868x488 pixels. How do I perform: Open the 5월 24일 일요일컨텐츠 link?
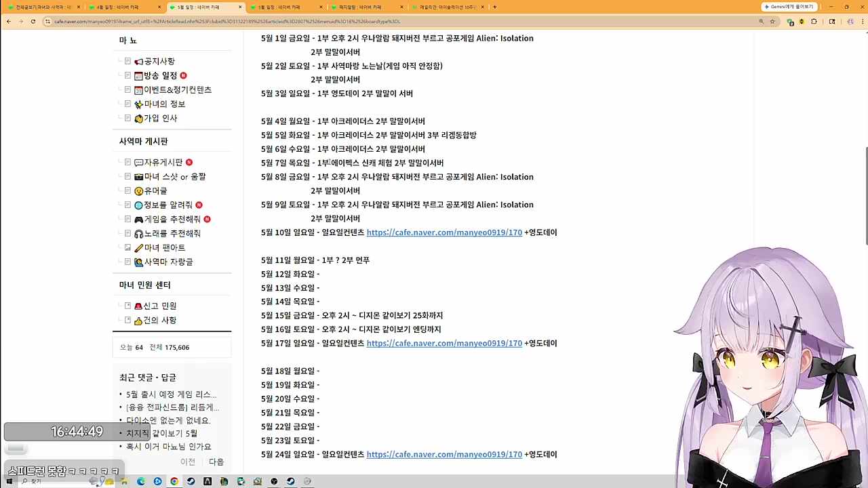pos(444,455)
